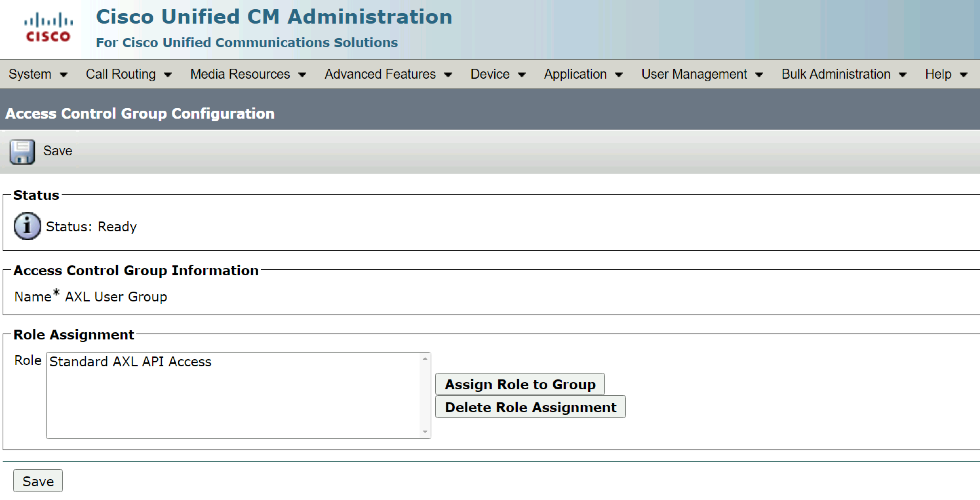Click the Save text in the toolbar
980x500 pixels.
pyautogui.click(x=57, y=151)
